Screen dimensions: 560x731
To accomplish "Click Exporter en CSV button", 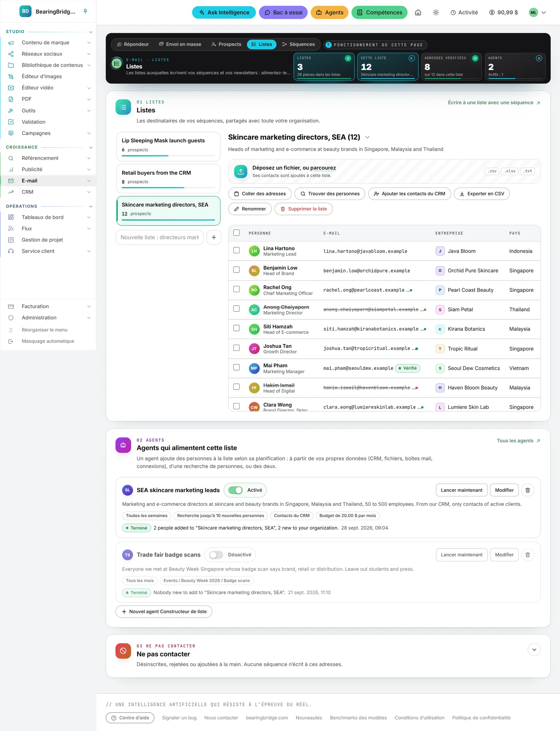I will [x=482, y=194].
